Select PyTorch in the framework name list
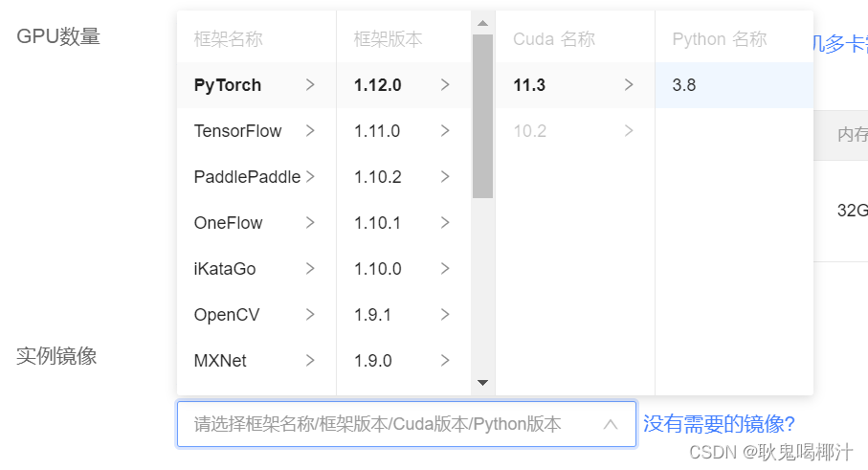This screenshot has height=470, width=868. [256, 84]
